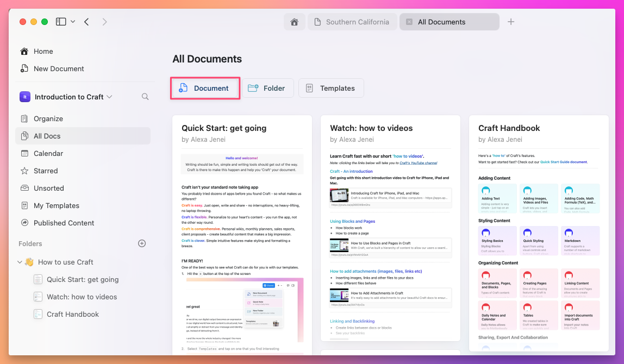Collapse the How to use Craft folder
The width and height of the screenshot is (624, 364).
coord(20,262)
